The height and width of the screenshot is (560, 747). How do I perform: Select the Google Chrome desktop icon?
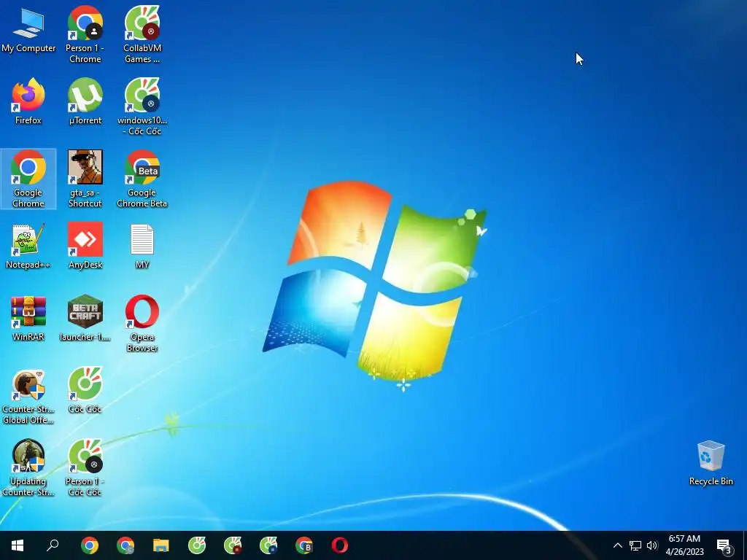[x=28, y=179]
